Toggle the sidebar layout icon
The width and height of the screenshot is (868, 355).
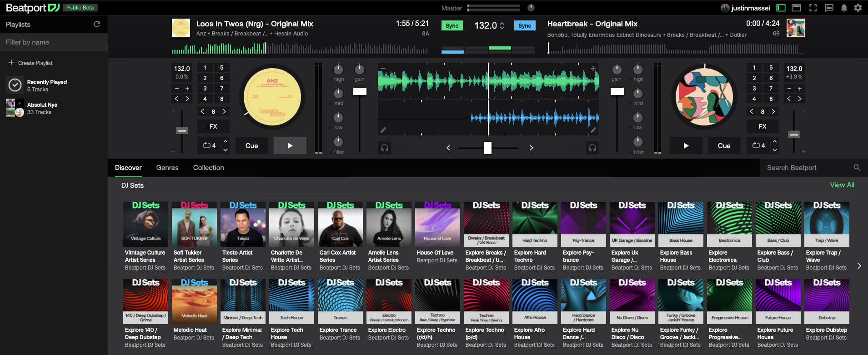(x=781, y=8)
